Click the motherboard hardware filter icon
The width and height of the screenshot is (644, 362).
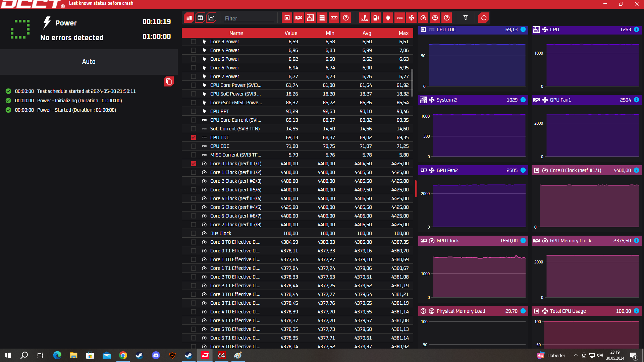pyautogui.click(x=310, y=18)
